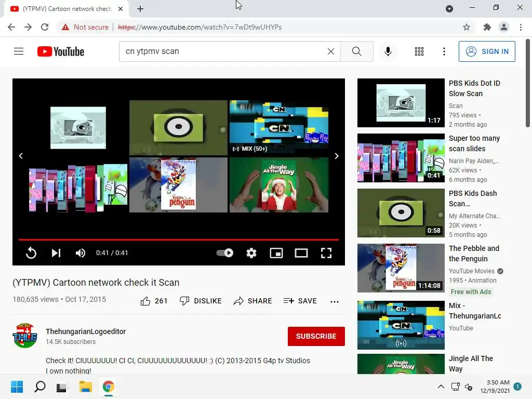The height and width of the screenshot is (399, 532).
Task: Open the Windows Start menu
Action: pos(17,387)
